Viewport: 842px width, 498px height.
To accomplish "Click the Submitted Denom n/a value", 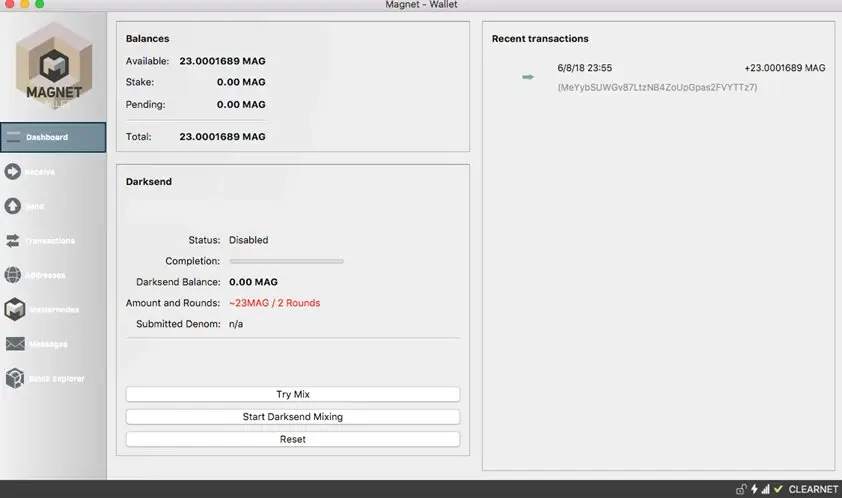I will tap(236, 324).
